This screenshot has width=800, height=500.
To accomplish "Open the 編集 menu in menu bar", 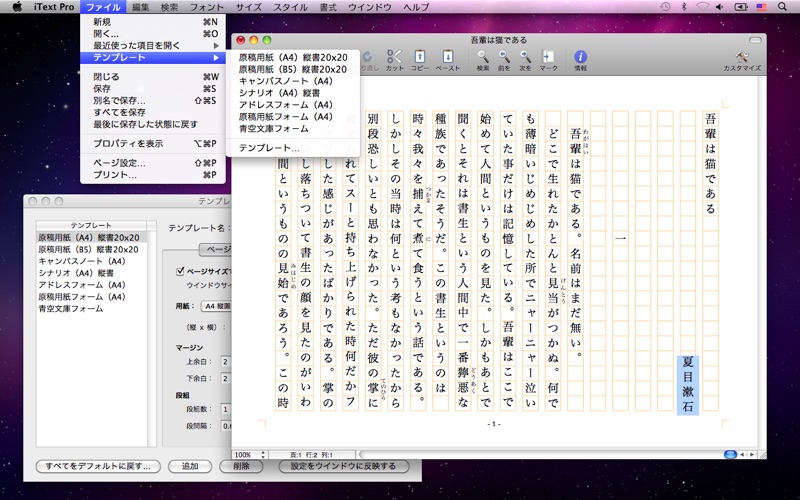I will click(140, 7).
